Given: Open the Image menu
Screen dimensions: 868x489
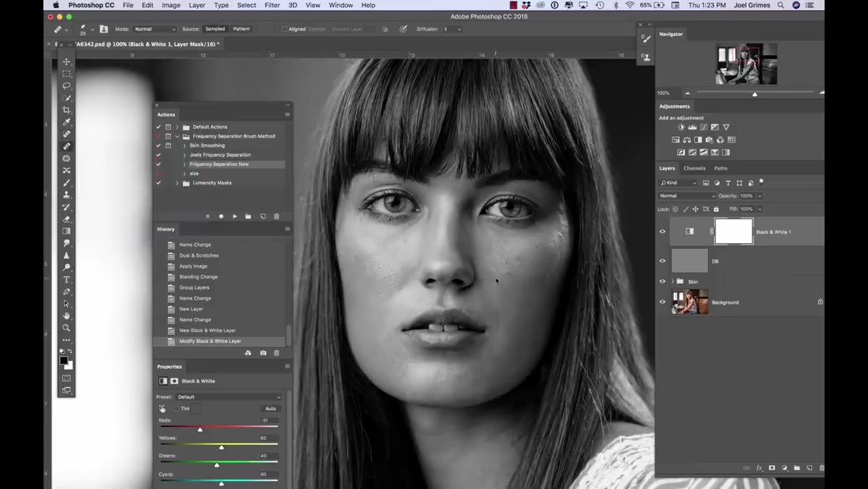Looking at the screenshot, I should pos(171,5).
